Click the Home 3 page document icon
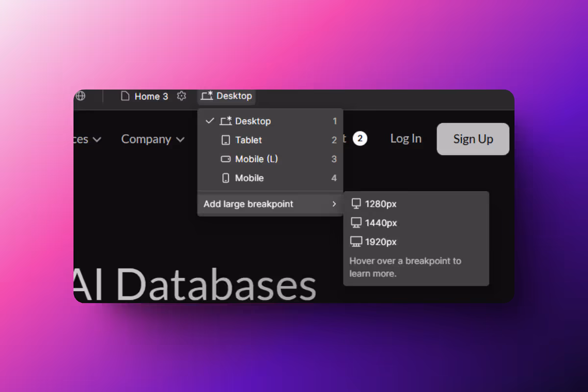 (125, 96)
